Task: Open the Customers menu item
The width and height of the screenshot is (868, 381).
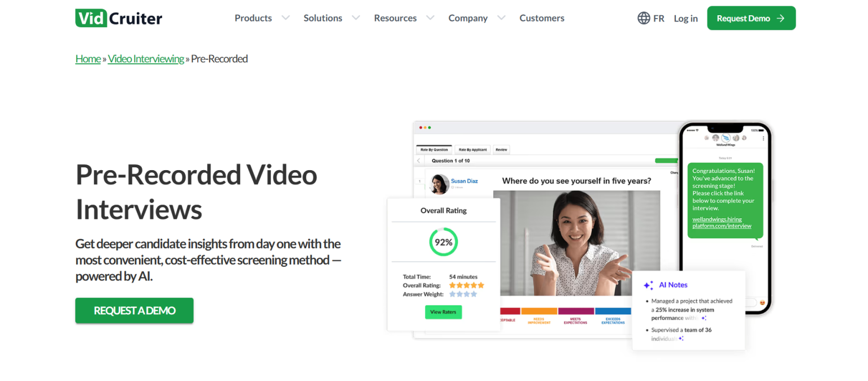Action: coord(542,18)
